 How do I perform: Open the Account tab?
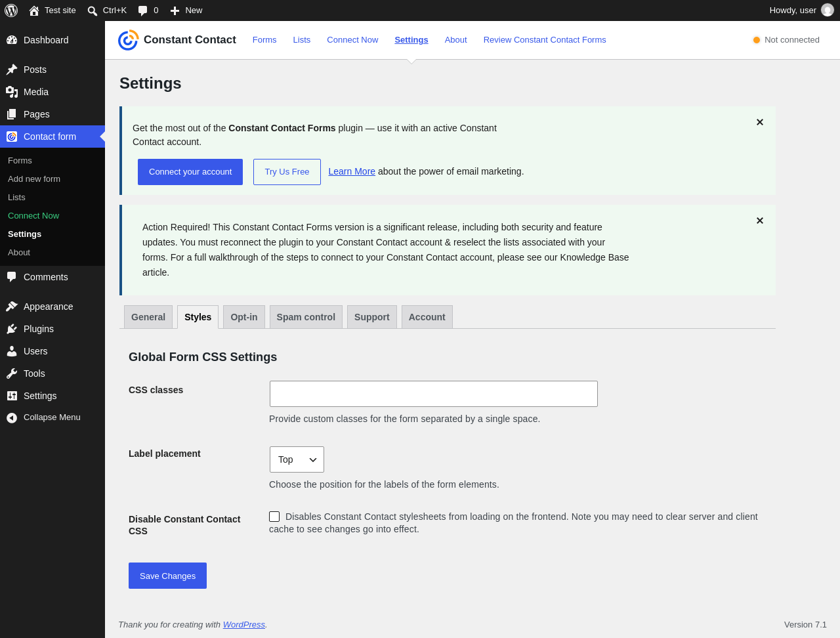(x=427, y=317)
